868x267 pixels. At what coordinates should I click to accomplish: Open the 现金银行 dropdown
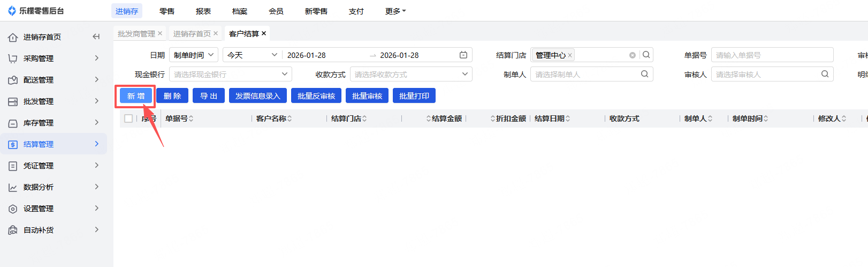(x=231, y=74)
